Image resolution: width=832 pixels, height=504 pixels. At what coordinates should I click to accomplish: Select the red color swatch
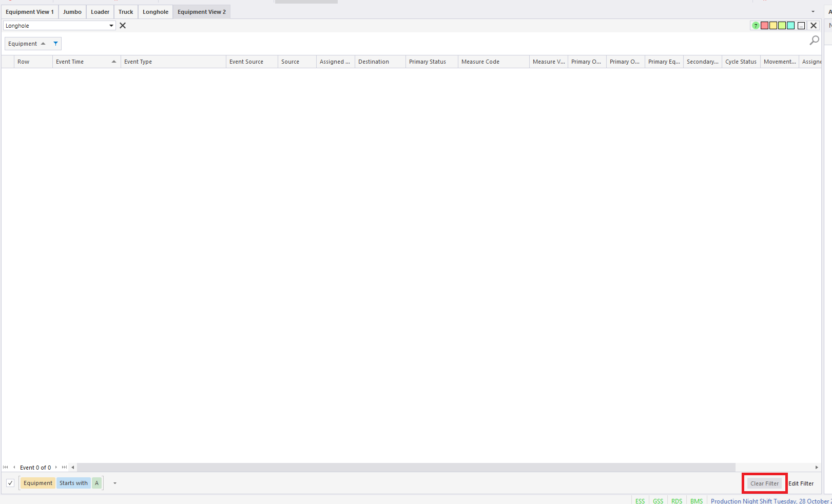click(765, 26)
